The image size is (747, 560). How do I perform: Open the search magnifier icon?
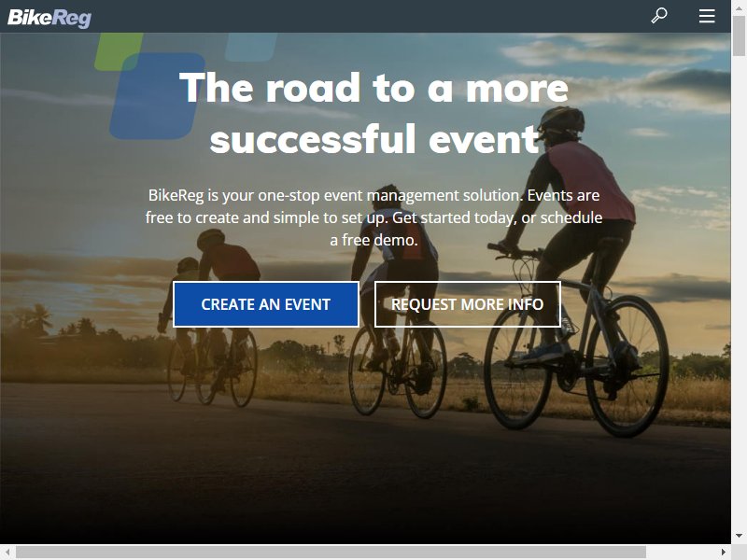click(x=659, y=16)
